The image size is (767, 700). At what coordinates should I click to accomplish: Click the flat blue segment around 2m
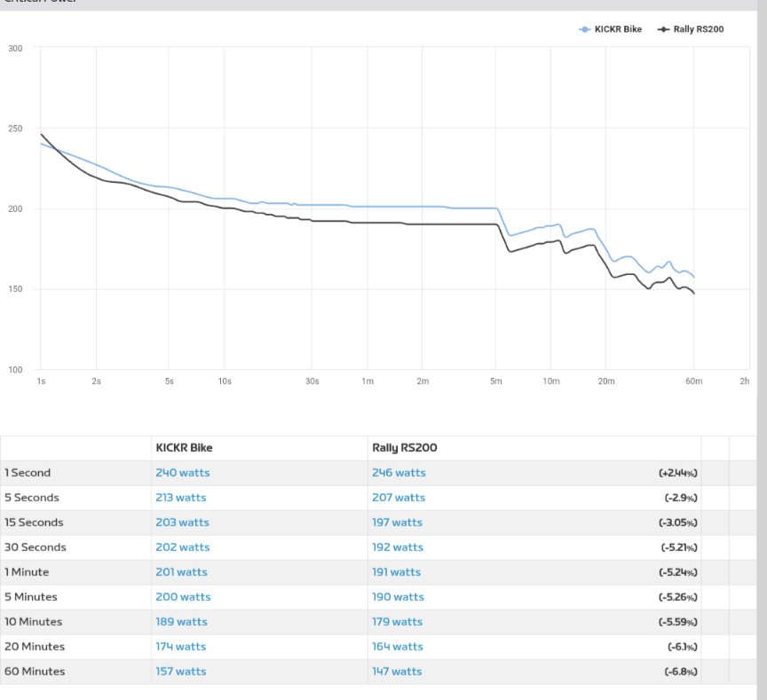(x=423, y=205)
